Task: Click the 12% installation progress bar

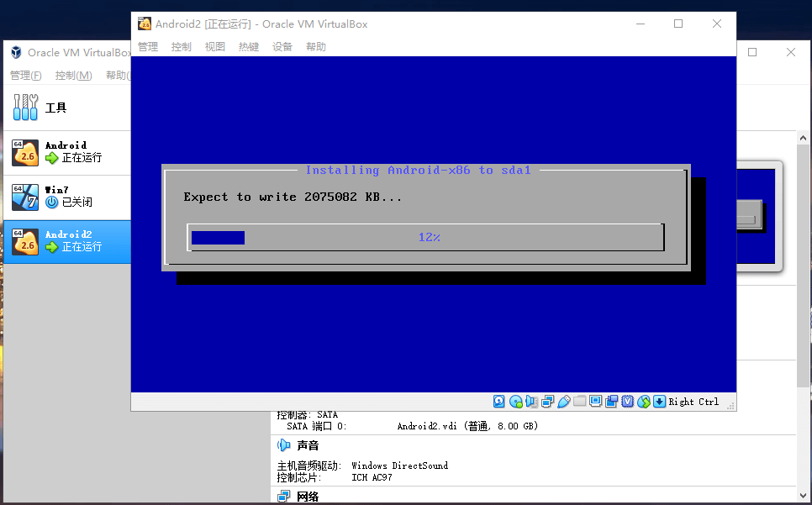Action: point(427,238)
